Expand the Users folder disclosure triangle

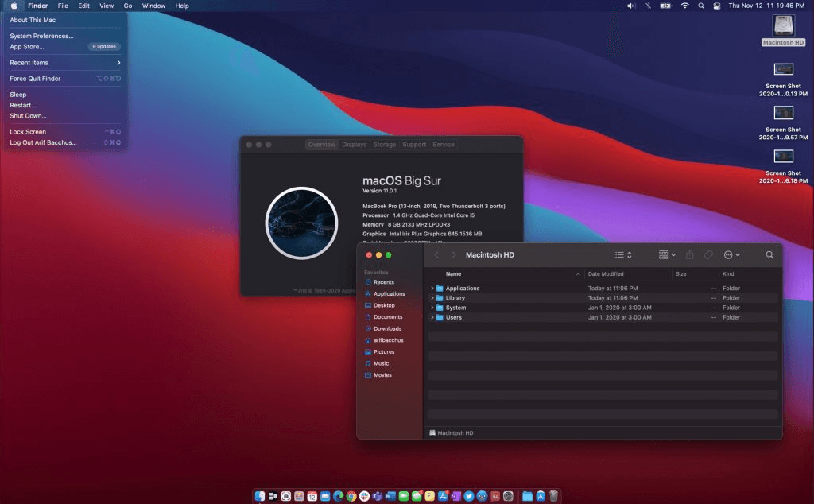point(432,317)
